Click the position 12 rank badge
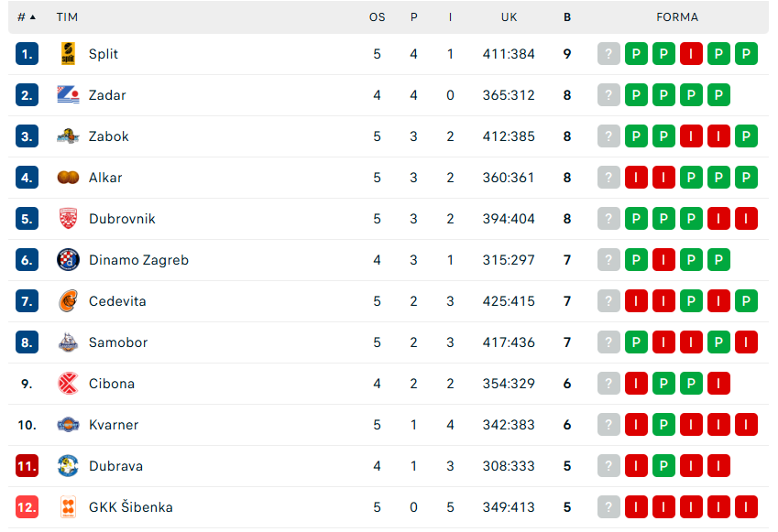This screenshot has height=532, width=778. (x=27, y=507)
